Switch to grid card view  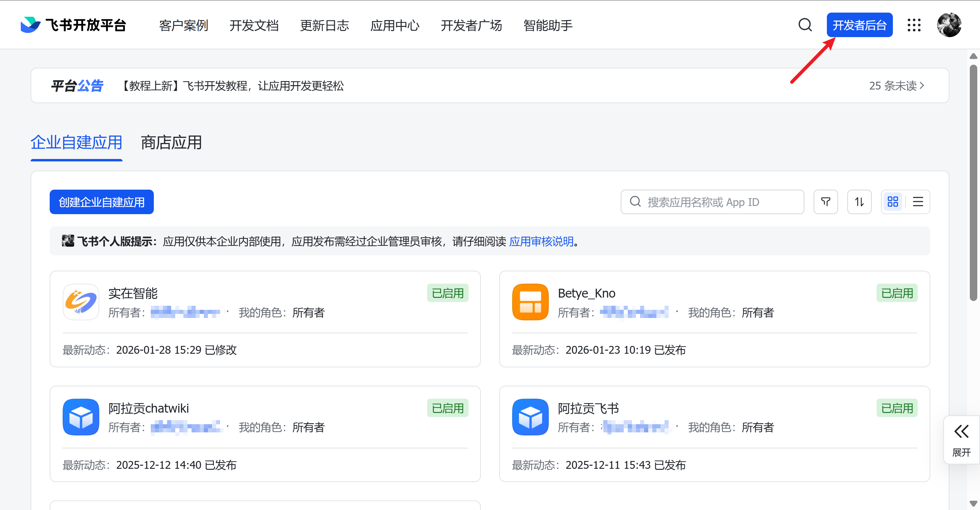(x=893, y=202)
